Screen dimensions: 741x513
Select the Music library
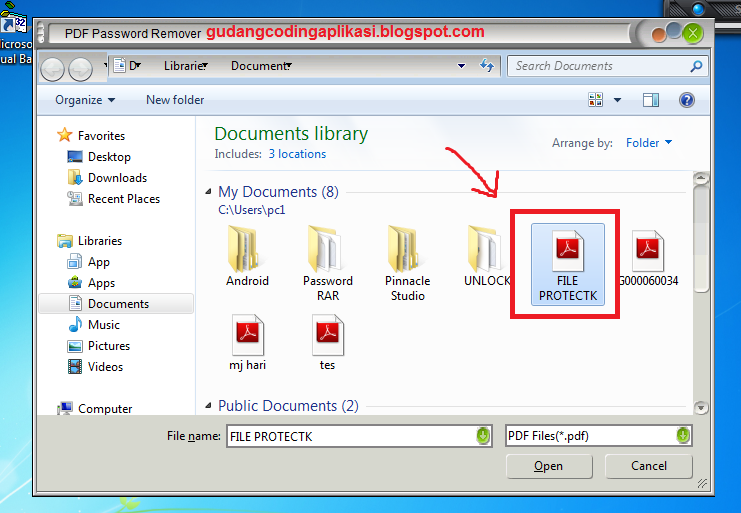click(103, 325)
